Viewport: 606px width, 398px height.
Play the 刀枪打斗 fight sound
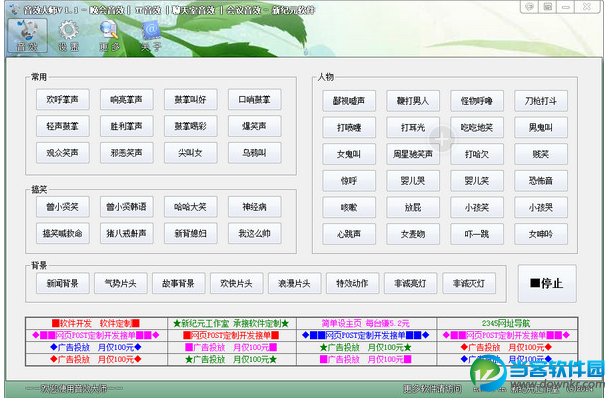click(x=541, y=101)
